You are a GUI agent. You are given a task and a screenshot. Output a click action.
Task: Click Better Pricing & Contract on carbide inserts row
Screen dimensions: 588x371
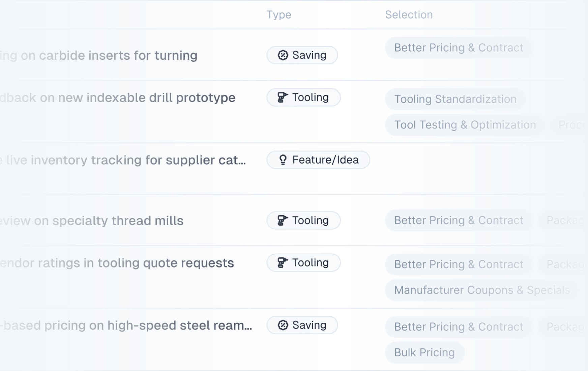[x=459, y=48]
